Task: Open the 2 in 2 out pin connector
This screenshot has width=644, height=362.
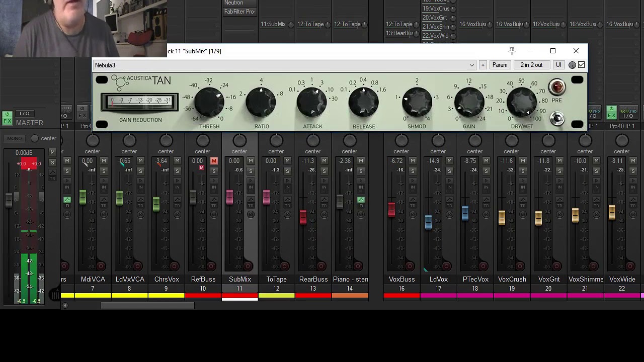Action: click(531, 65)
